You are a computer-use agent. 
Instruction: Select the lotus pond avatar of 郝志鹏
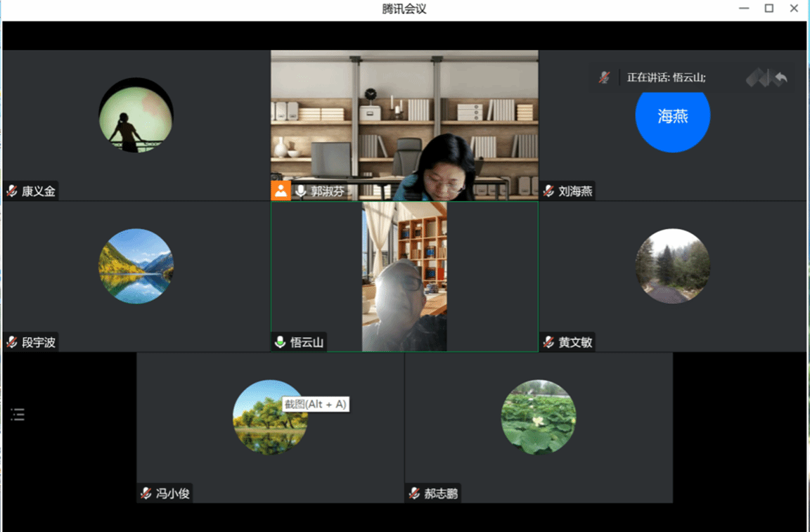click(538, 417)
